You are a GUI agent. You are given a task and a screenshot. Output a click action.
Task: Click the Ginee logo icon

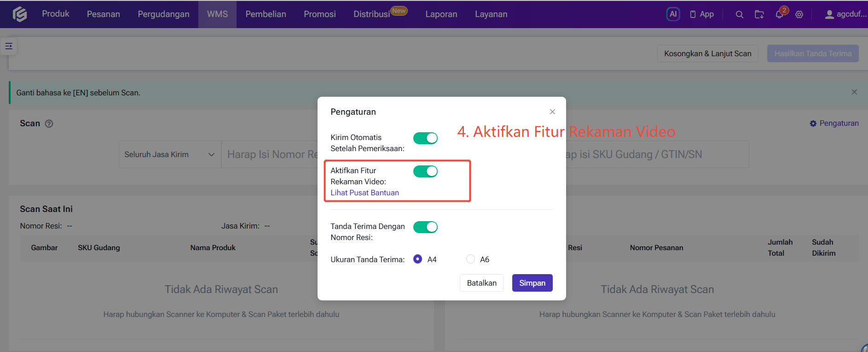20,14
